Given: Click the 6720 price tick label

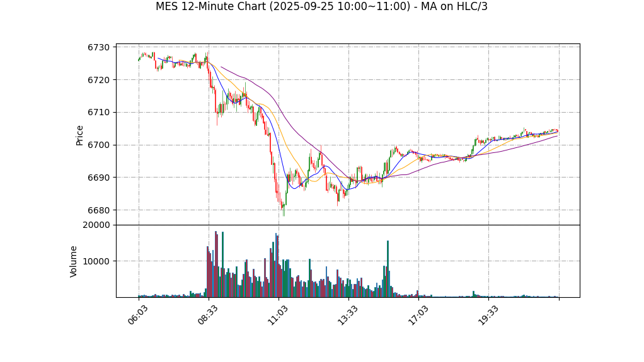Looking at the screenshot, I should (x=98, y=79).
